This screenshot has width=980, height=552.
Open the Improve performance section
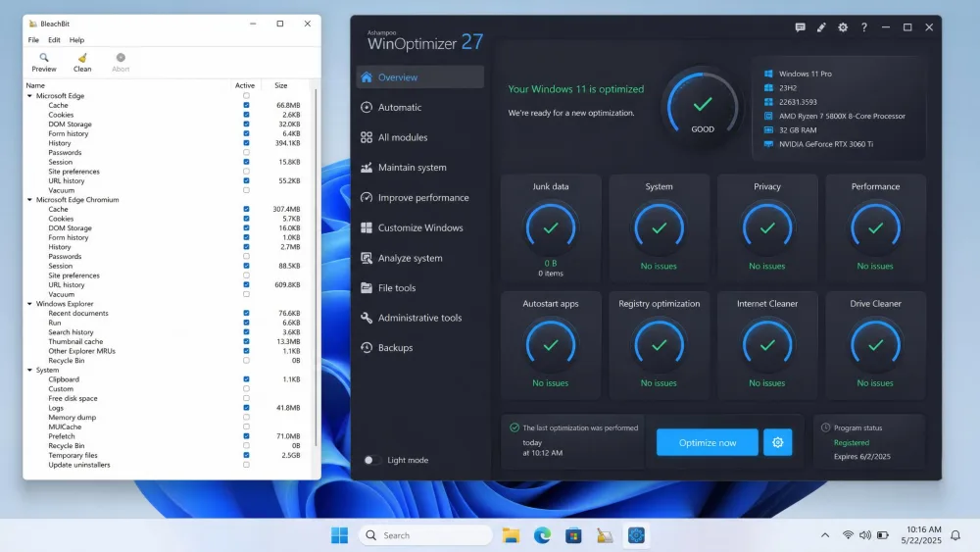pyautogui.click(x=420, y=197)
